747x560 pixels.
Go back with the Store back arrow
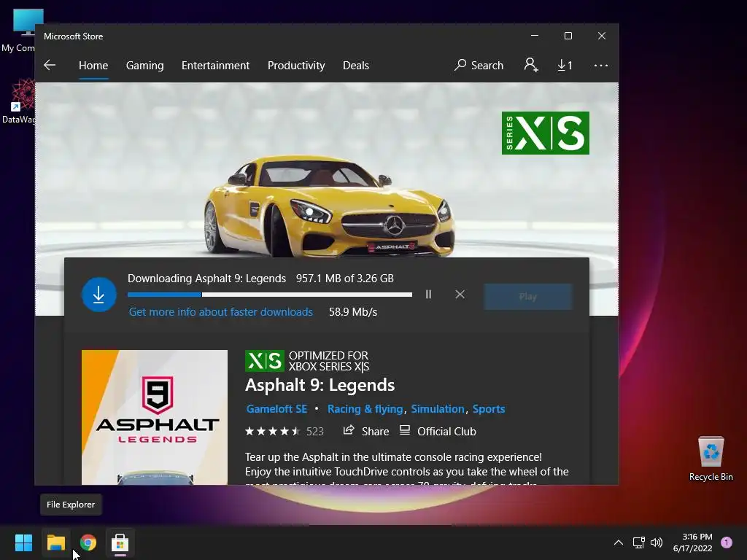tap(50, 65)
